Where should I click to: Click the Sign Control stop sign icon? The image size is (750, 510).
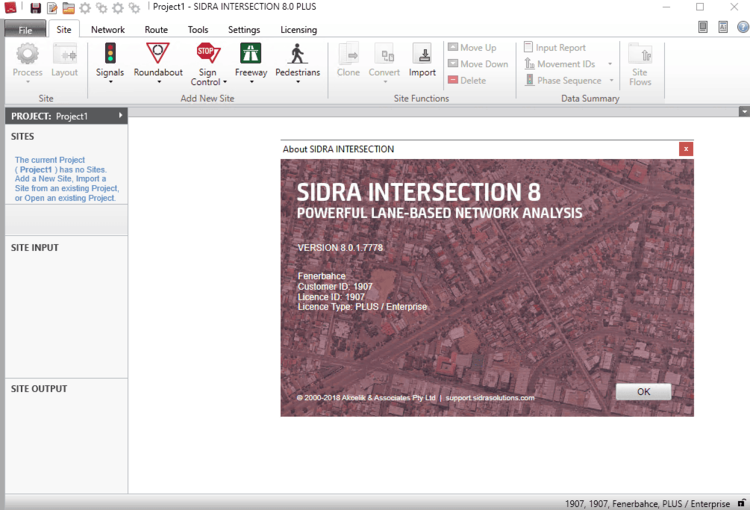208,53
